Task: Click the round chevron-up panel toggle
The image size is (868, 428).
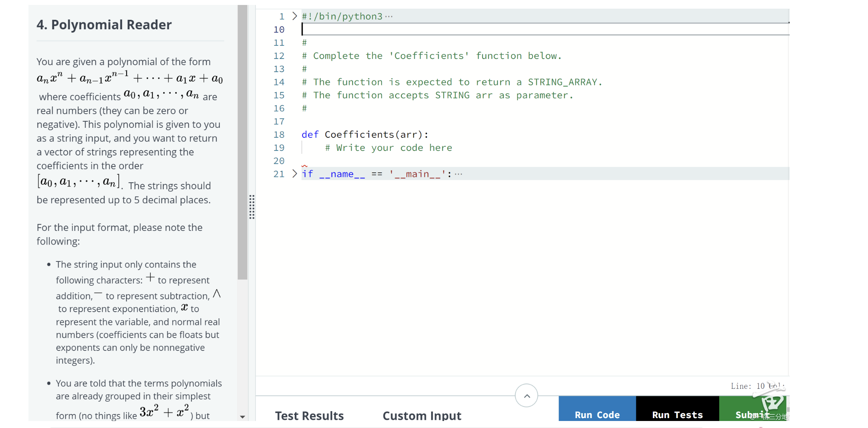Action: click(526, 396)
